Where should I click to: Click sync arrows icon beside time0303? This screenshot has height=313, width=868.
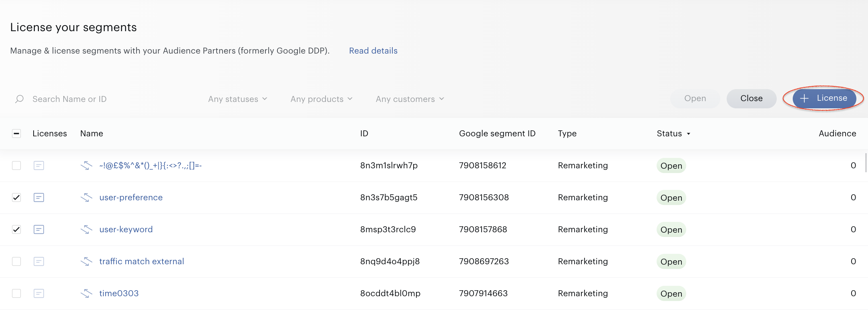click(86, 293)
